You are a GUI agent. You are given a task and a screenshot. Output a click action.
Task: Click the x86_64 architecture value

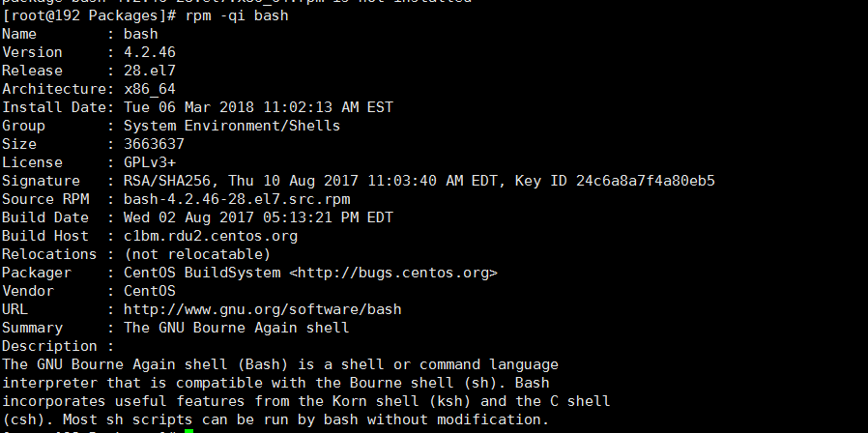[150, 89]
